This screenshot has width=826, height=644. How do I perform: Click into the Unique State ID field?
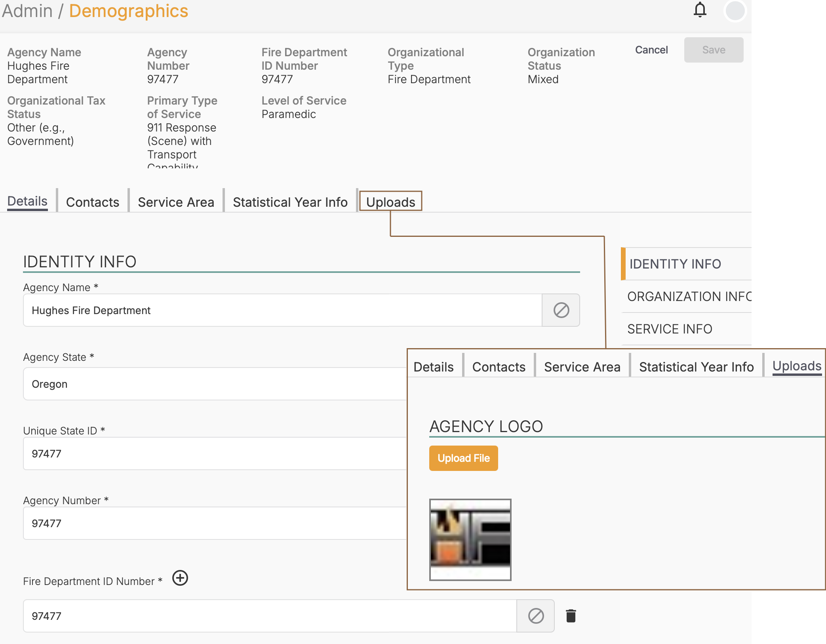coord(214,453)
